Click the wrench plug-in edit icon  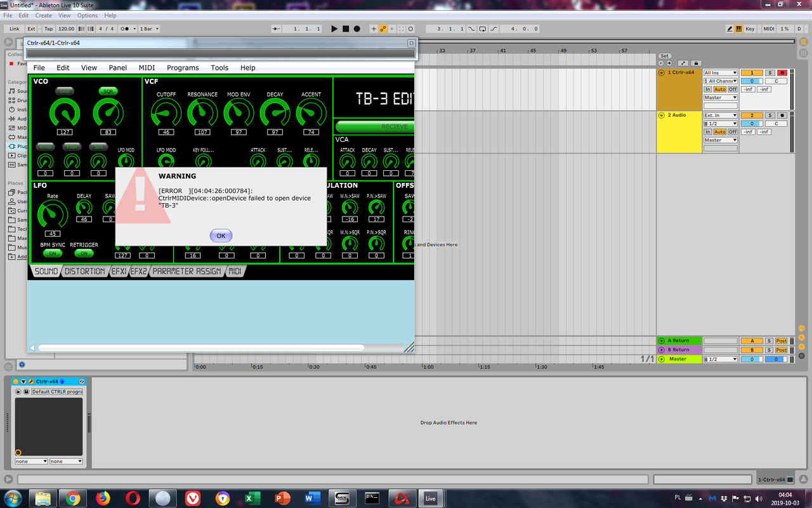(x=30, y=382)
